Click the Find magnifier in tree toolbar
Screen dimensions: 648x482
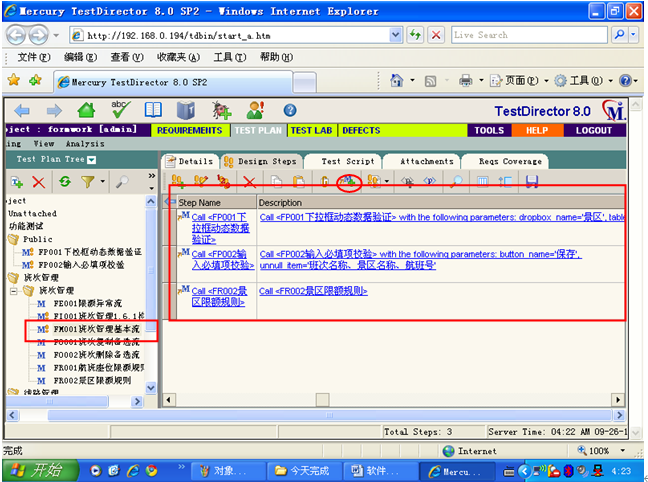[x=122, y=181]
